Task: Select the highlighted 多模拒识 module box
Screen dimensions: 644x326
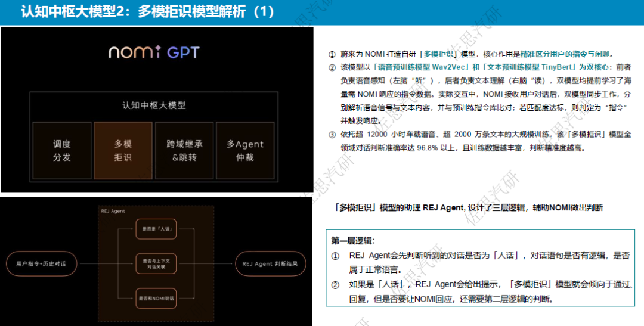Action: tap(123, 150)
